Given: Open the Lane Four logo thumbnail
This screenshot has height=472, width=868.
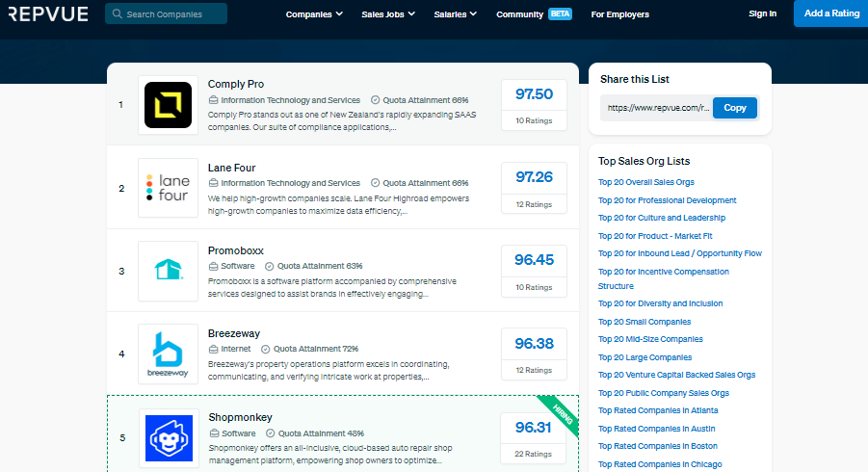Looking at the screenshot, I should (168, 188).
